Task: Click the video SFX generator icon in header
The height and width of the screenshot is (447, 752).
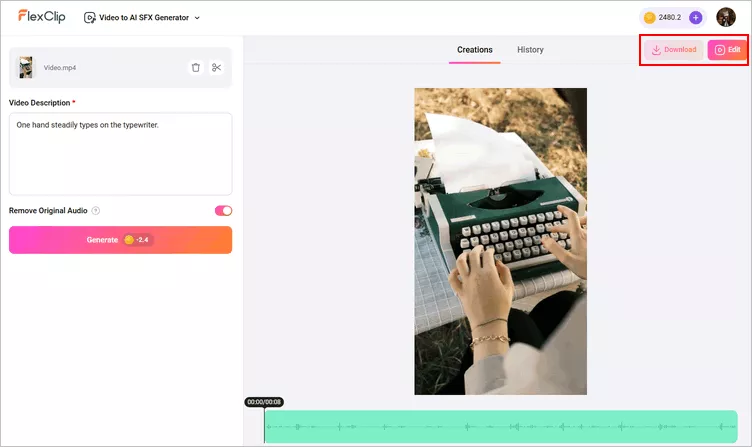Action: (x=90, y=18)
